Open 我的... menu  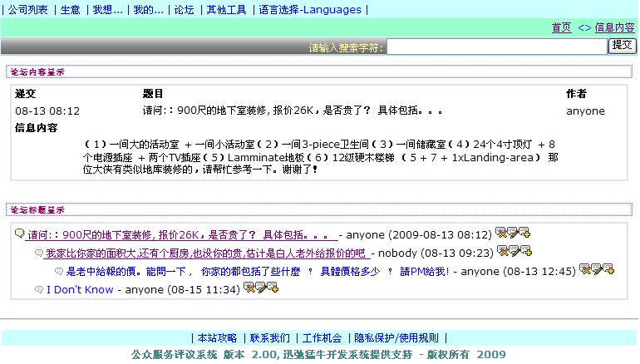coord(148,9)
